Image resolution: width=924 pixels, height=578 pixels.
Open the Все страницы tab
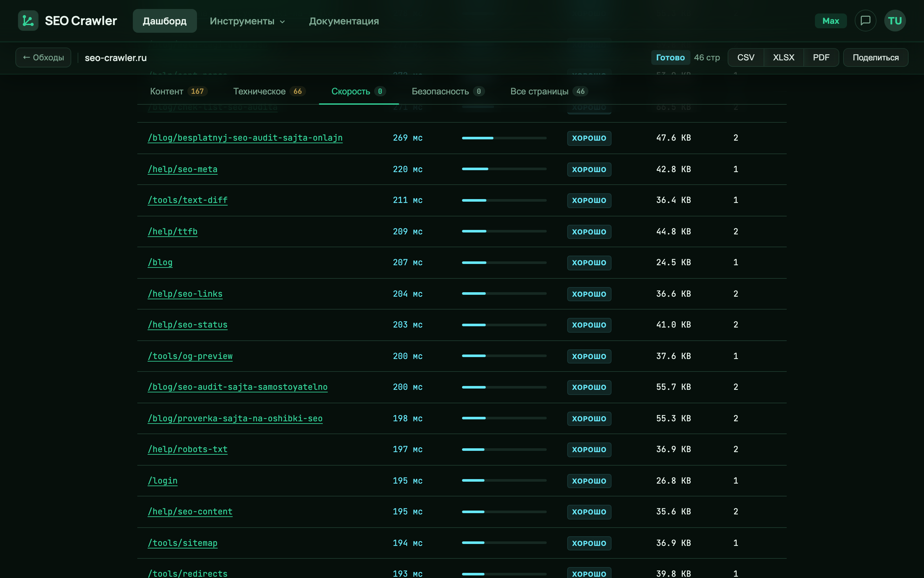click(549, 92)
